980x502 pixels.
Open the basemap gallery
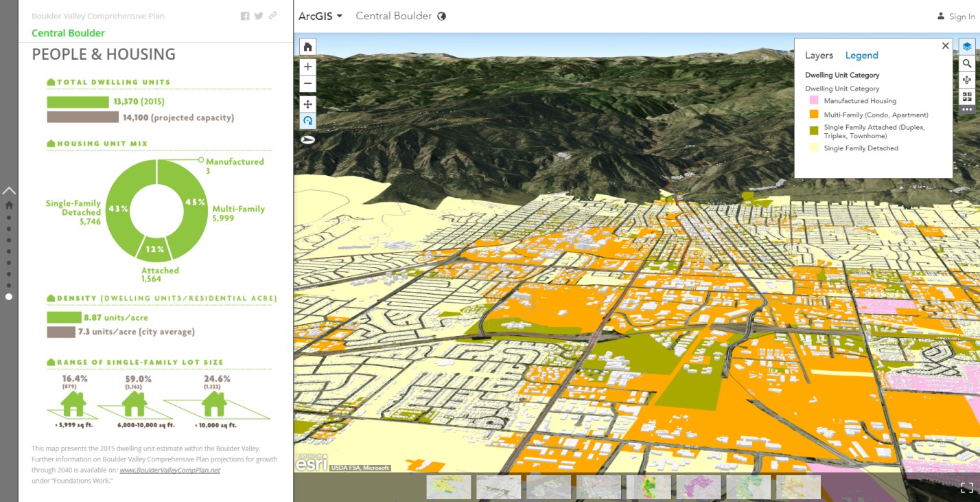(x=967, y=97)
